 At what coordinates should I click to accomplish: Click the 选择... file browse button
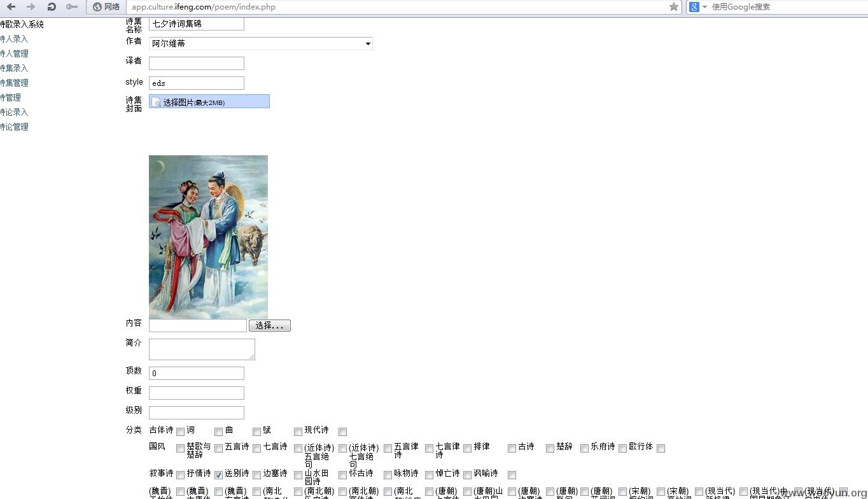[x=270, y=325]
